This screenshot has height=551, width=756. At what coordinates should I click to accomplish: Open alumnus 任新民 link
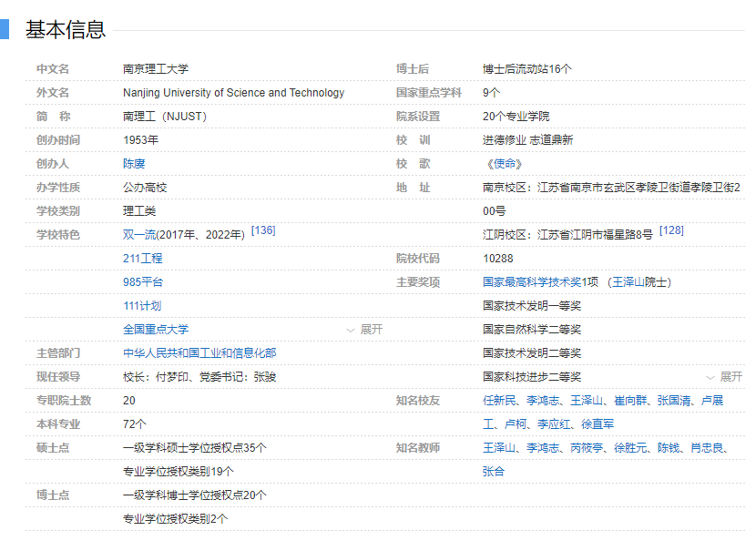tap(499, 401)
